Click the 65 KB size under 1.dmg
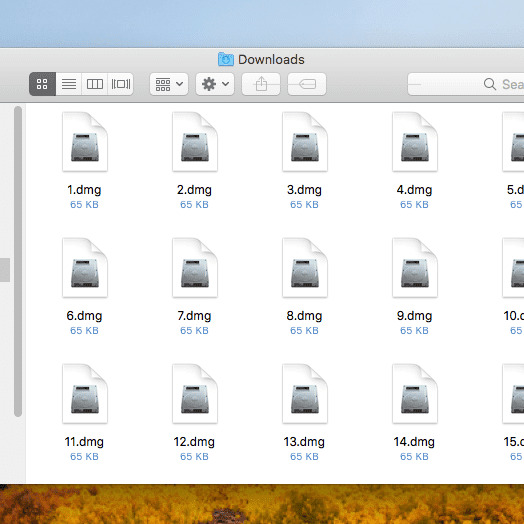The height and width of the screenshot is (524, 524). [84, 205]
